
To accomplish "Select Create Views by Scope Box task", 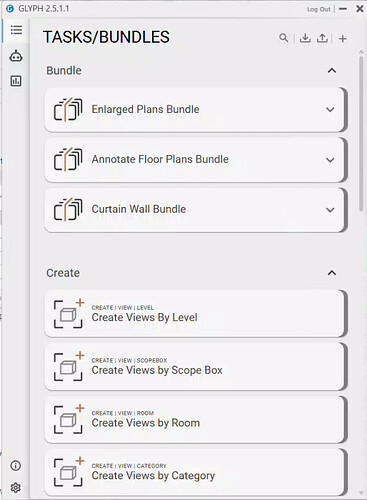I will point(196,366).
